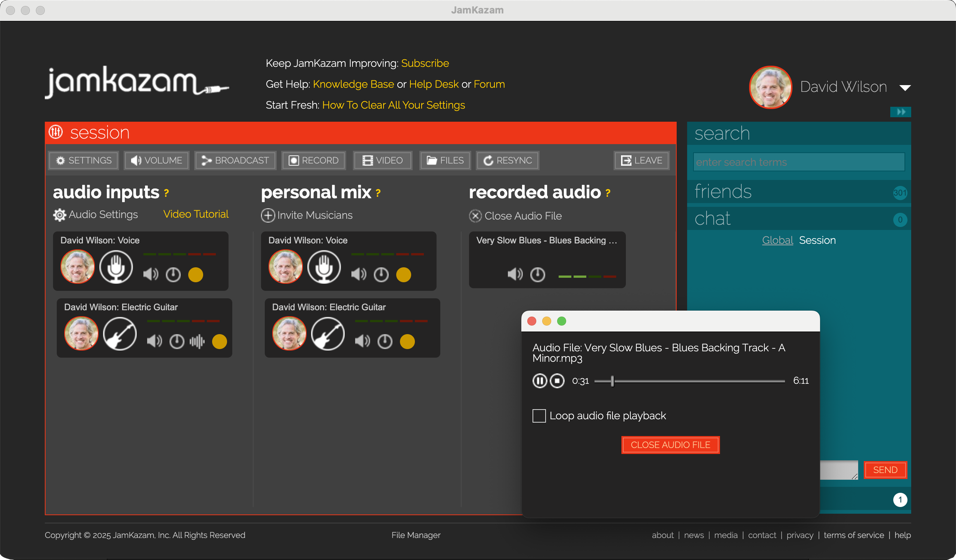Mute Electric Guitar in audio inputs
The height and width of the screenshot is (560, 956).
[154, 341]
